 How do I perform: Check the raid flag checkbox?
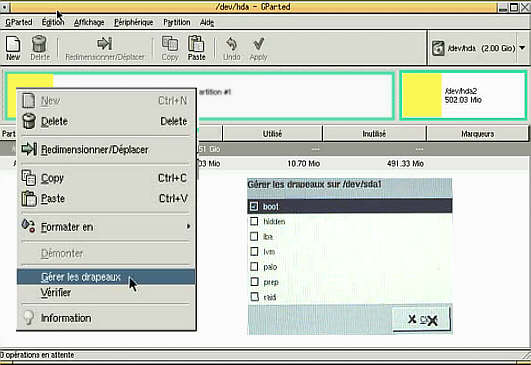pyautogui.click(x=254, y=297)
